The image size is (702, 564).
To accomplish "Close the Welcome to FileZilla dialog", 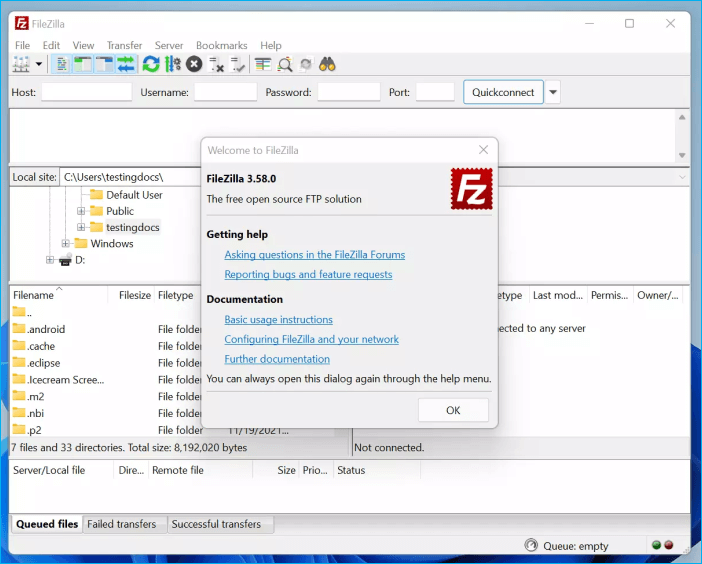I will 484,150.
